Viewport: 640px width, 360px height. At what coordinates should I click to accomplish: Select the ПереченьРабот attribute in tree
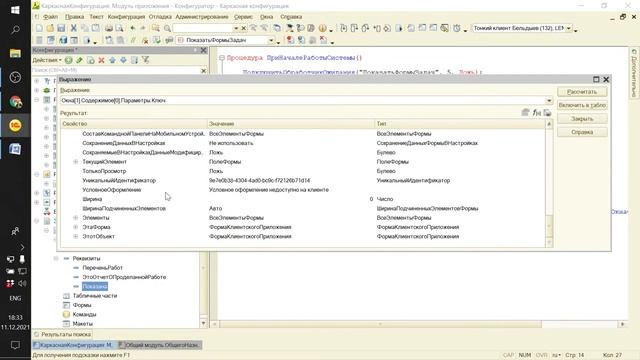pos(102,268)
